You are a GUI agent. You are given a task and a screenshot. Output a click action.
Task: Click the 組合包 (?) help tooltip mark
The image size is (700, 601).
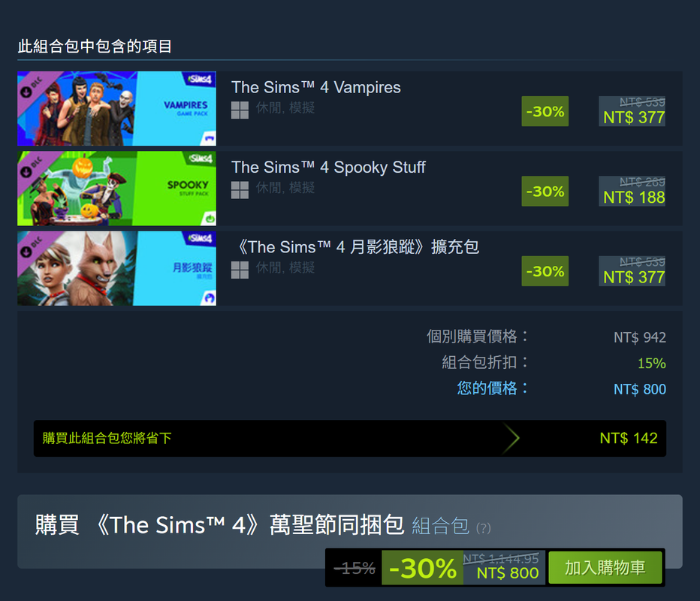[483, 528]
